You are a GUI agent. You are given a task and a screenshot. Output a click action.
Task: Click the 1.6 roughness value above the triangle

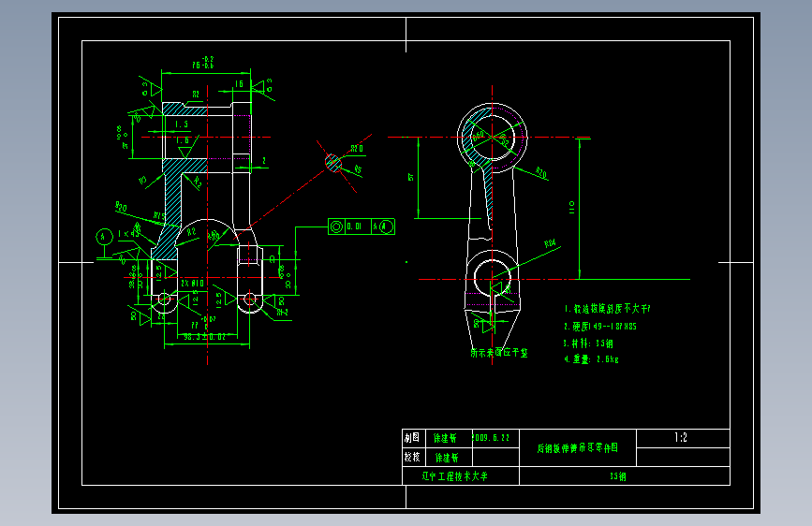tap(183, 140)
